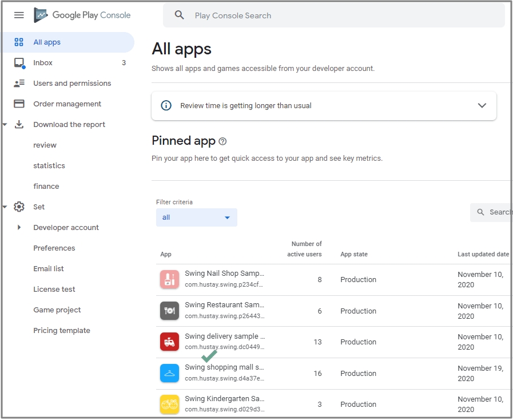Collapse the Set section arrow
The width and height of the screenshot is (513, 420).
[x=5, y=207]
